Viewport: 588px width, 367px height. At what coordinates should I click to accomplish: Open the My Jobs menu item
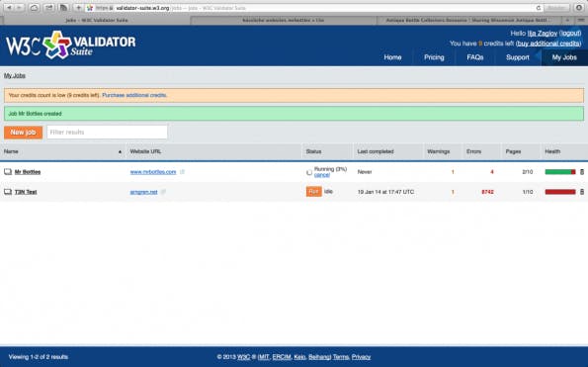pos(564,57)
